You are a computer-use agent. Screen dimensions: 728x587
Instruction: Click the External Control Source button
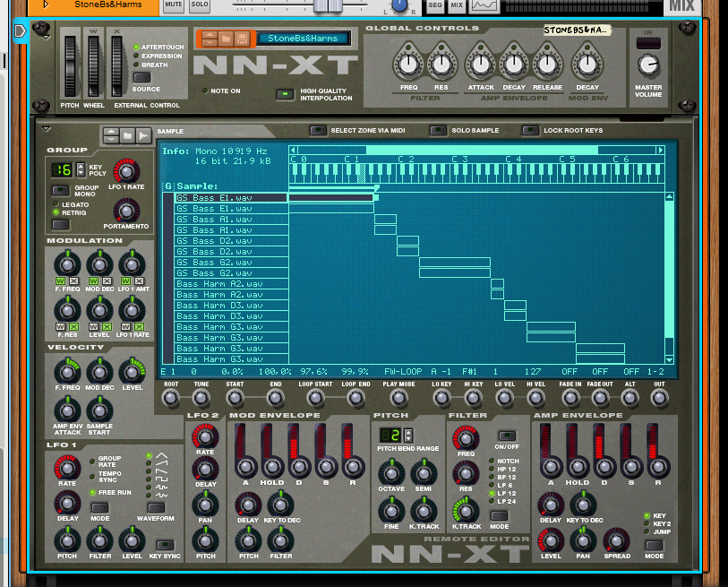click(142, 78)
